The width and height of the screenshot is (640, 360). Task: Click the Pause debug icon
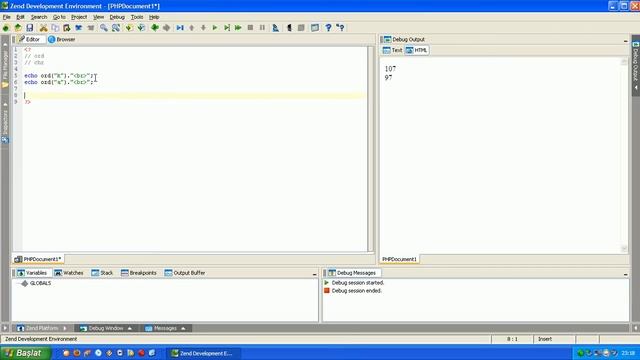pyautogui.click(x=262, y=28)
